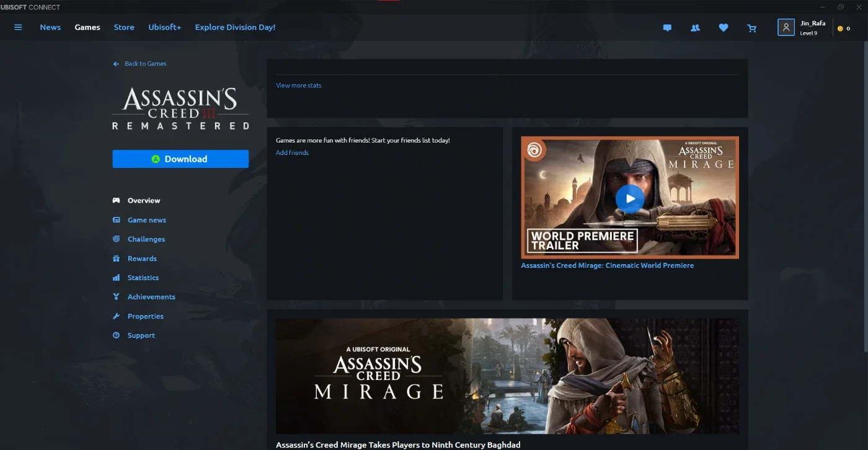Screen dimensions: 868x450
Task: Click the Statistics bar chart icon
Action: point(116,278)
